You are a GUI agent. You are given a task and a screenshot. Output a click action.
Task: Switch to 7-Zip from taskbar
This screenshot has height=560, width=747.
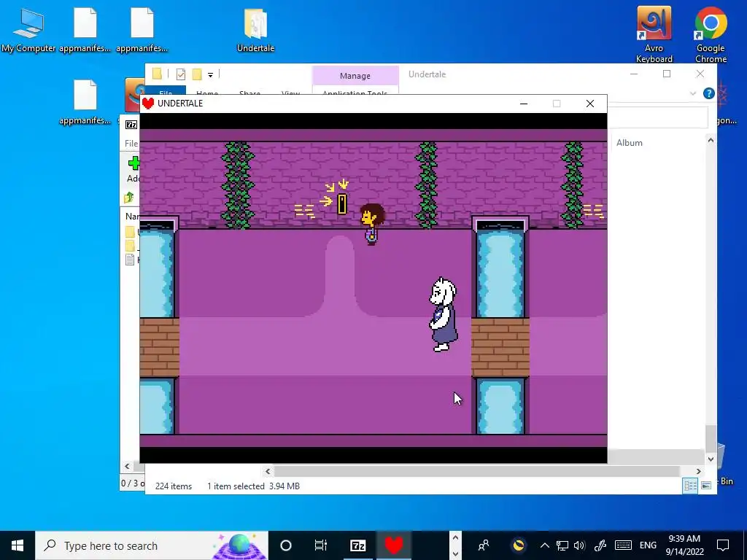coord(357,545)
